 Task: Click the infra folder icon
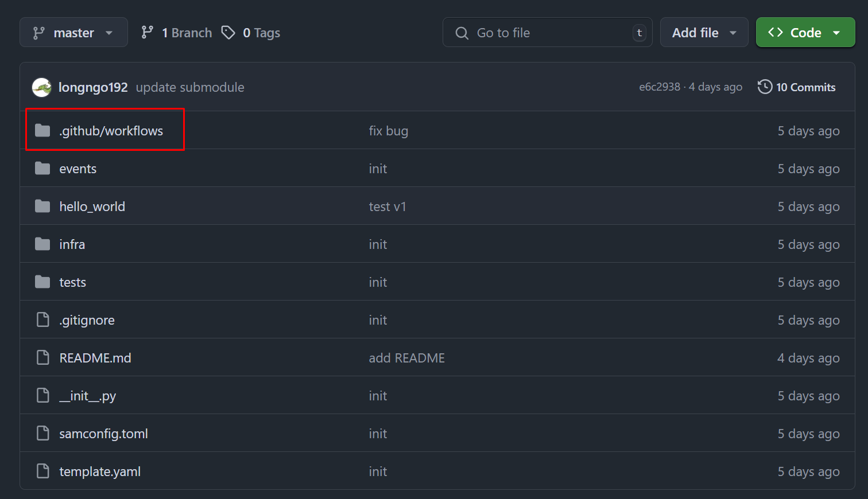point(42,244)
